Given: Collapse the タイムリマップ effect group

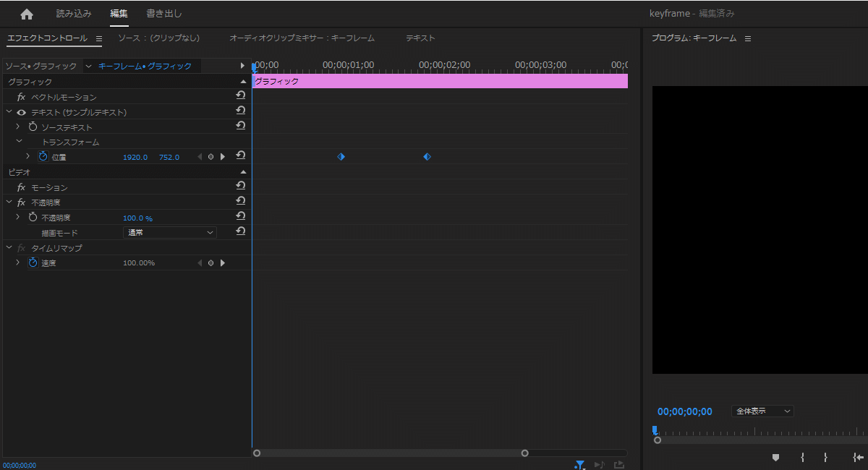Looking at the screenshot, I should point(9,248).
